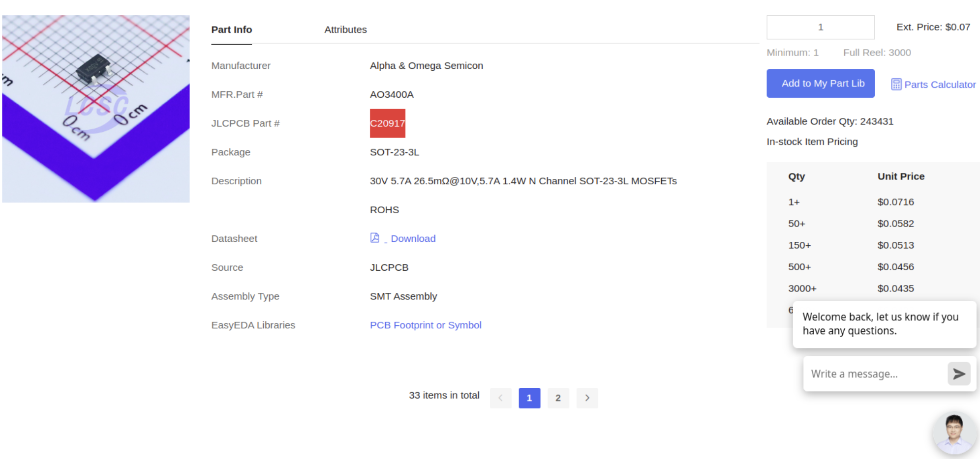Click the AO3400A manufacturer part number
Viewport: 980px width, 459px height.
click(x=392, y=94)
